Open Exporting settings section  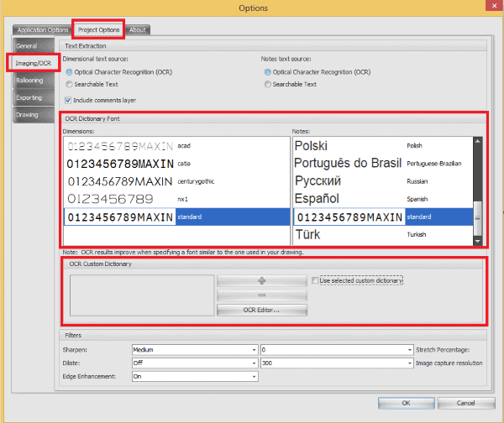[34, 97]
